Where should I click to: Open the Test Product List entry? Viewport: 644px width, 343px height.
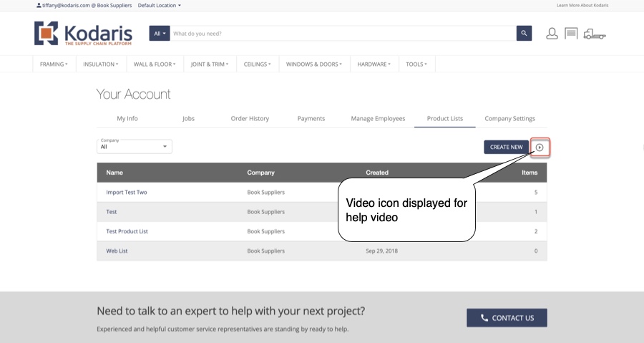(127, 231)
